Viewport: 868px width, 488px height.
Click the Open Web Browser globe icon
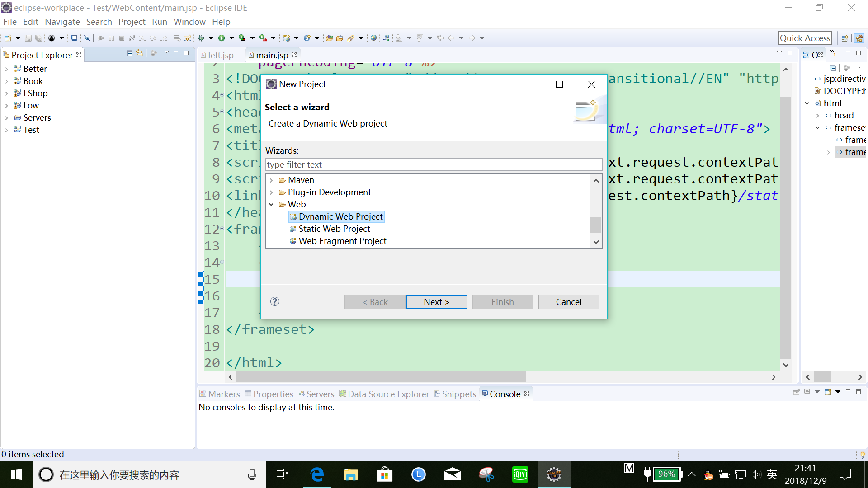click(x=373, y=38)
